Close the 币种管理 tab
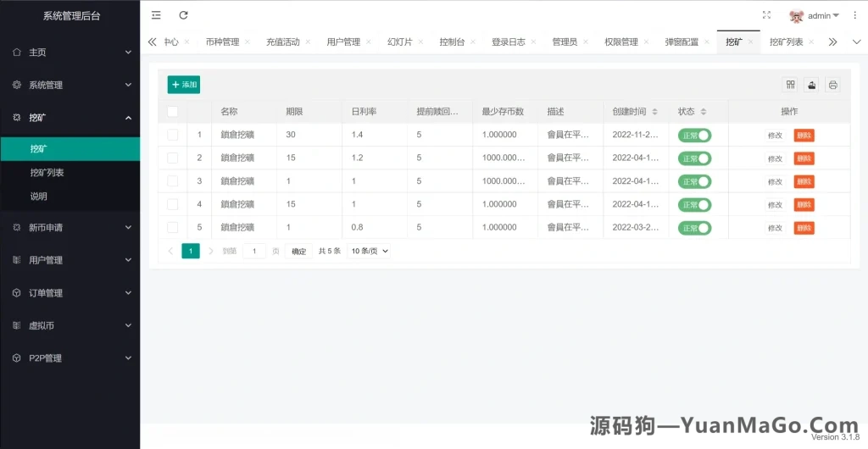The image size is (868, 449). click(248, 42)
